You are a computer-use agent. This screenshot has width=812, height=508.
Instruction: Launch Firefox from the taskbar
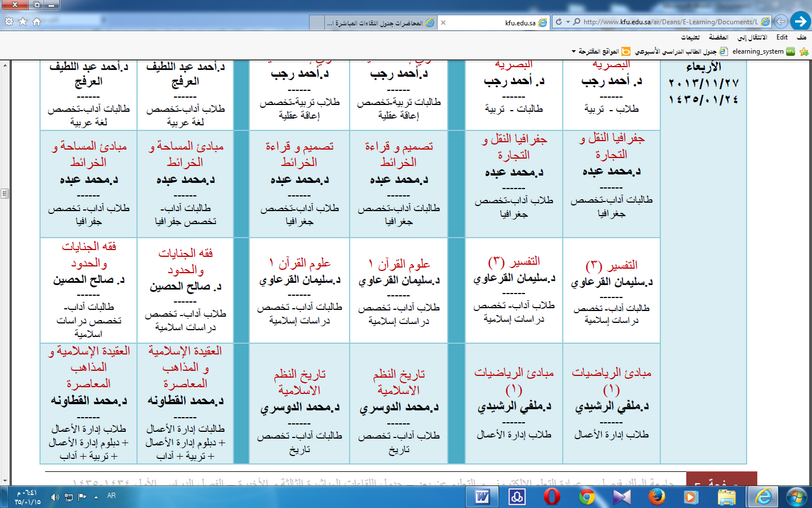[x=656, y=497]
